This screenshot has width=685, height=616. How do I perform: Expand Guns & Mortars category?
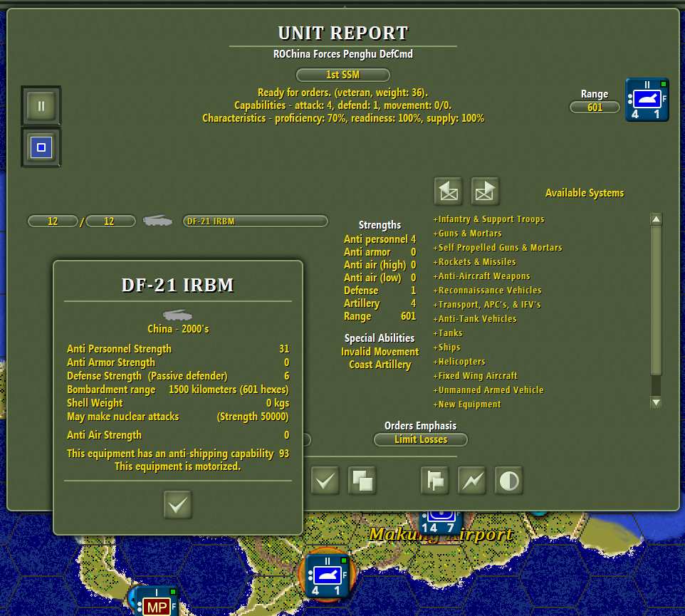(467, 234)
